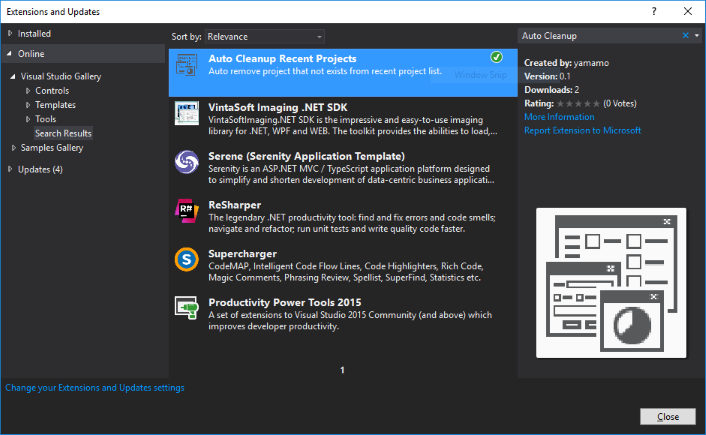Select the ReSharper title
706x435 pixels.
pos(235,205)
